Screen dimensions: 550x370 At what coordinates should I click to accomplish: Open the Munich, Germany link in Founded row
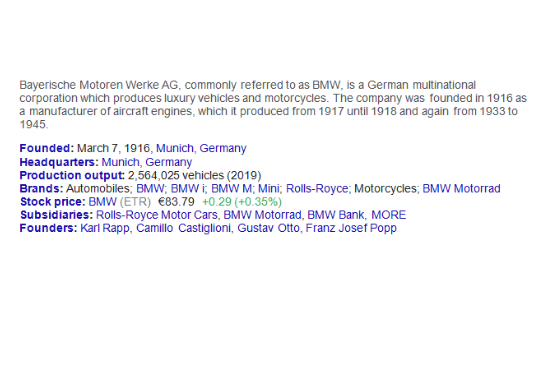pyautogui.click(x=201, y=148)
